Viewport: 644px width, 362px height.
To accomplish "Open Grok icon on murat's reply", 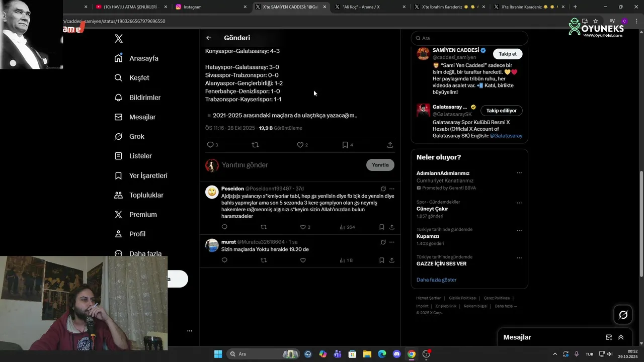I will tap(383, 242).
